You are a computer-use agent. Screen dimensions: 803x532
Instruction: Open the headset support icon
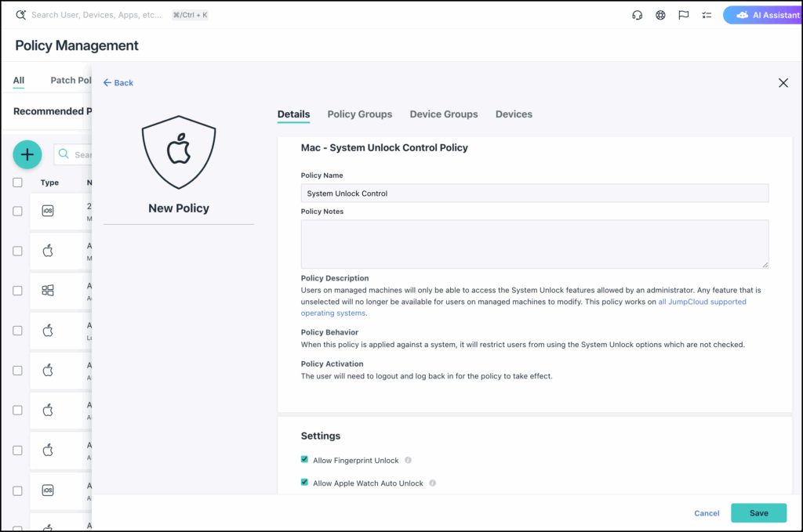tap(637, 15)
